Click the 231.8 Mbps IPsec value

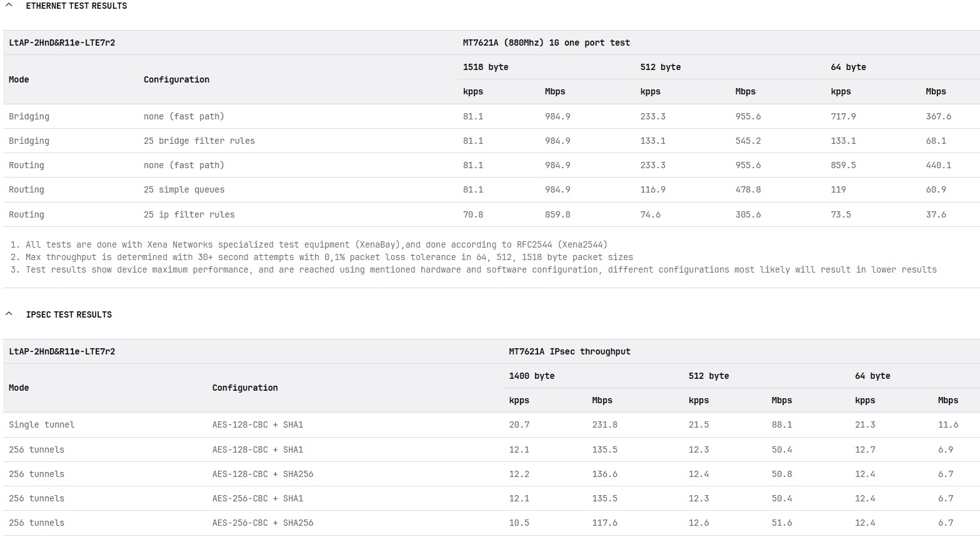[604, 424]
